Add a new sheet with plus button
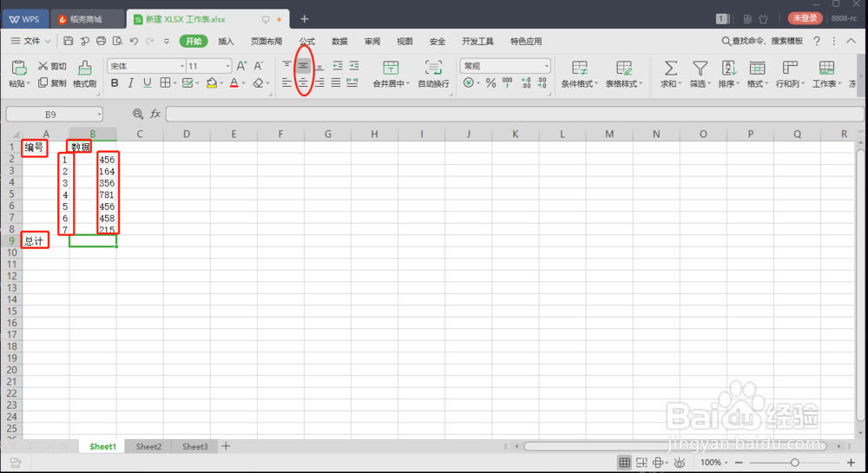Viewport: 868px width, 473px height. pos(226,446)
